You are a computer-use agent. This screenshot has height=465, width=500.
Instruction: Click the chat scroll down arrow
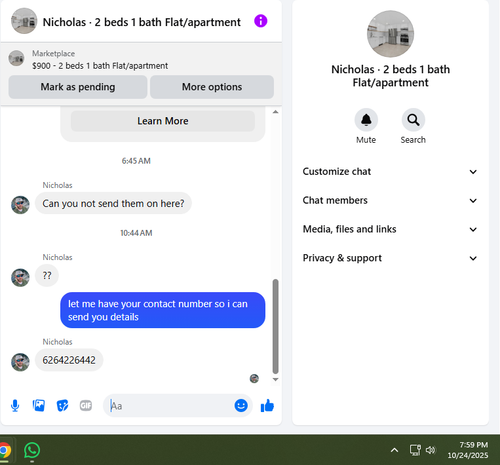coord(275,379)
